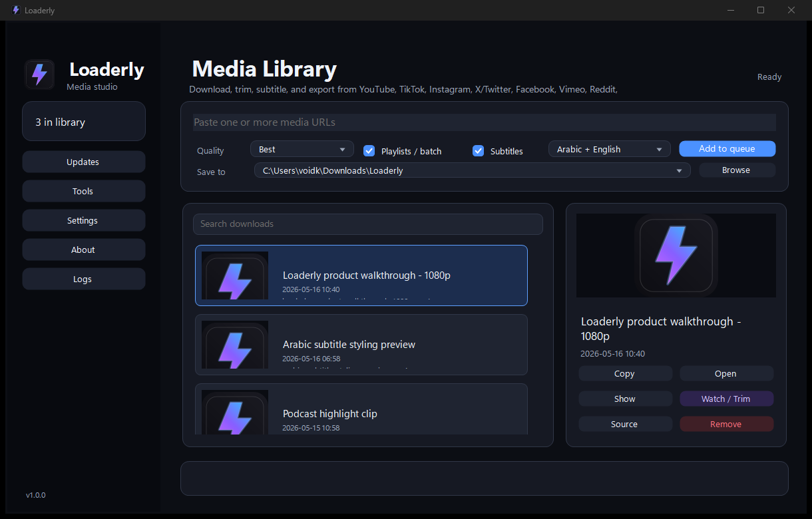
Task: Select 'Podcast highlight clip' list title
Action: pyautogui.click(x=330, y=413)
